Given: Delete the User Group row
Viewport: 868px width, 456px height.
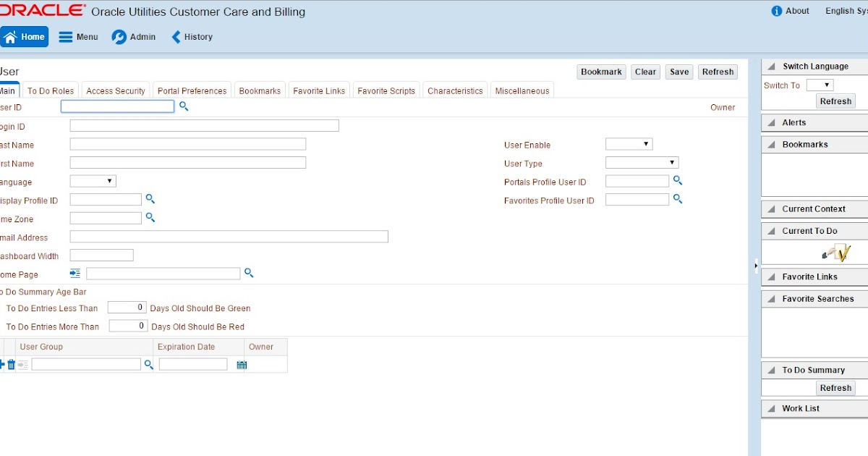Looking at the screenshot, I should click(x=12, y=364).
